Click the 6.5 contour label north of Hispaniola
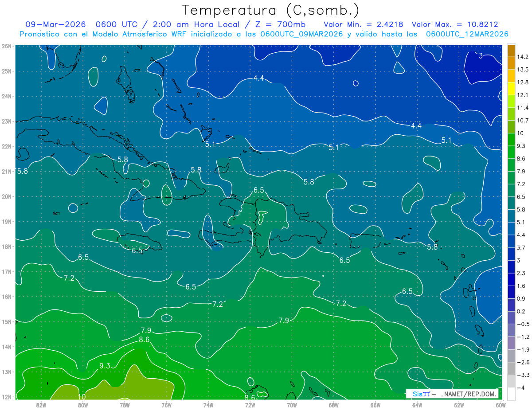Image resolution: width=532 pixels, height=411 pixels. pyautogui.click(x=259, y=190)
